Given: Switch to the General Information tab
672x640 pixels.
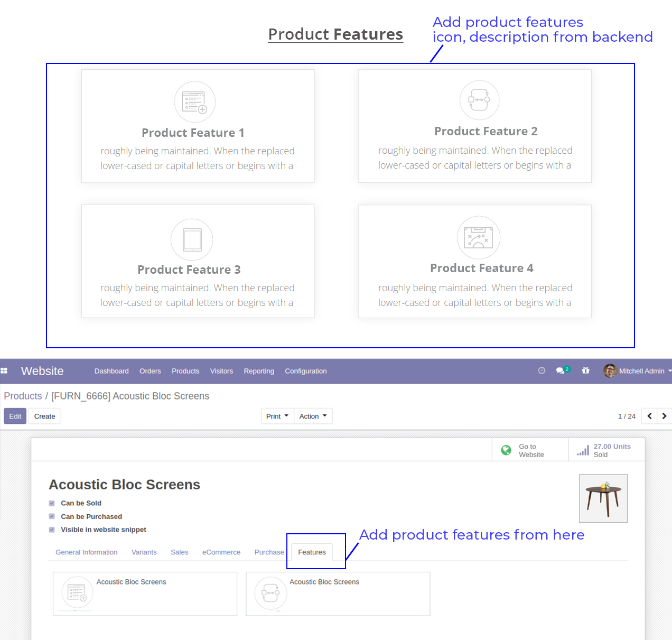Looking at the screenshot, I should click(x=87, y=552).
